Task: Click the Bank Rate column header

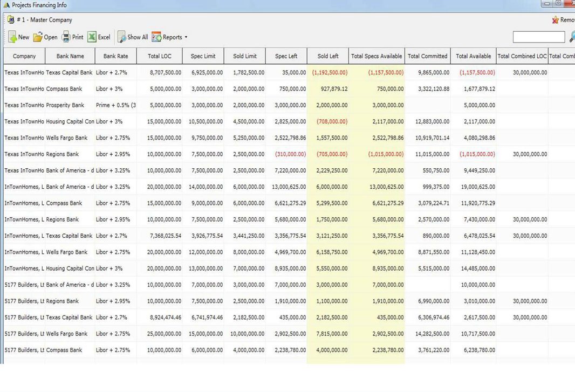Action: coord(115,56)
